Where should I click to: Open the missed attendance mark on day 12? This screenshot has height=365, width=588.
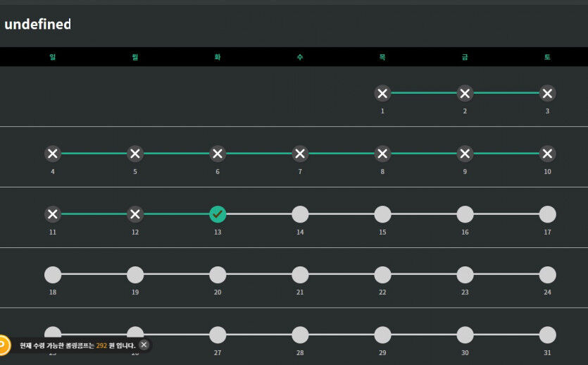click(x=135, y=214)
